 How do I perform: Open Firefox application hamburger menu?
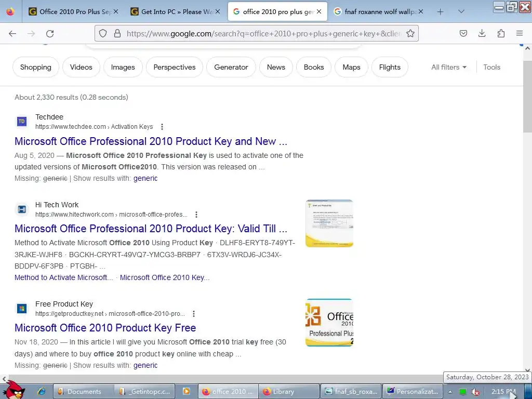520,33
